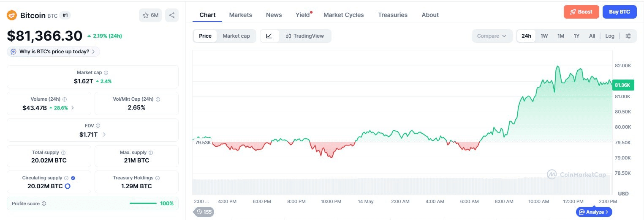Toggle Log scale on chart
The image size is (644, 220).
click(x=610, y=36)
